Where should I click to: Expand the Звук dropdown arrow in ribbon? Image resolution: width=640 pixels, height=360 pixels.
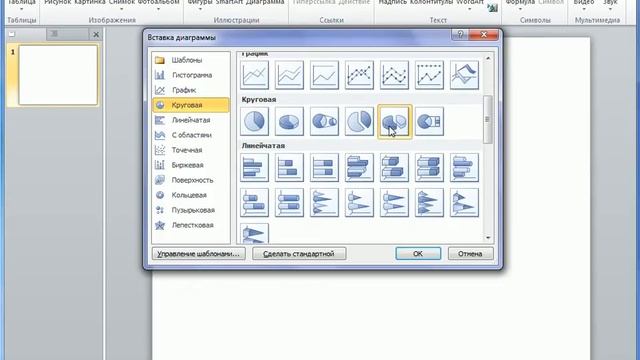pos(610,9)
